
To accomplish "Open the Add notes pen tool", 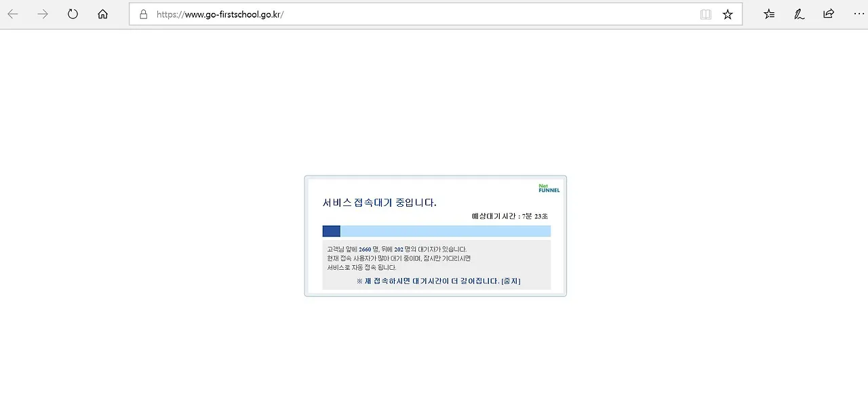I will pyautogui.click(x=799, y=14).
